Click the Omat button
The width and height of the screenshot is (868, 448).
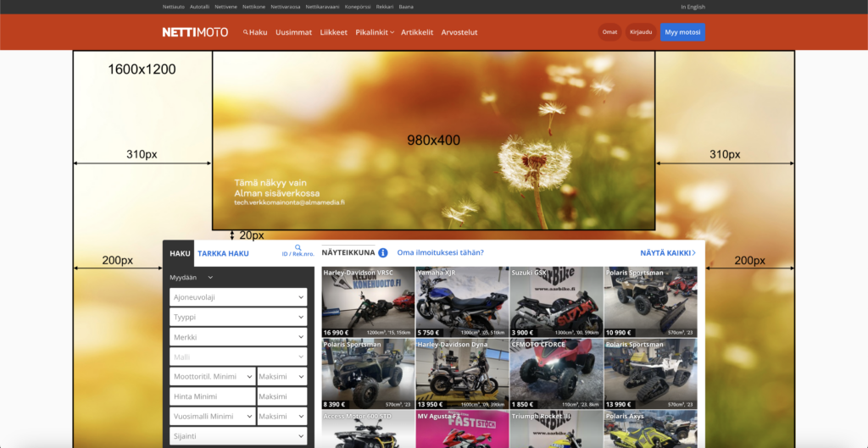(x=609, y=32)
